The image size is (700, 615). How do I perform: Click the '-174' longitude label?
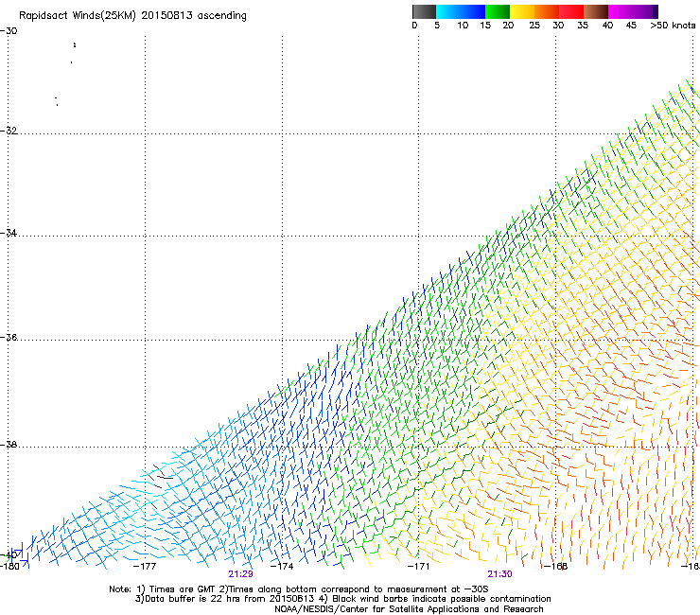(282, 567)
